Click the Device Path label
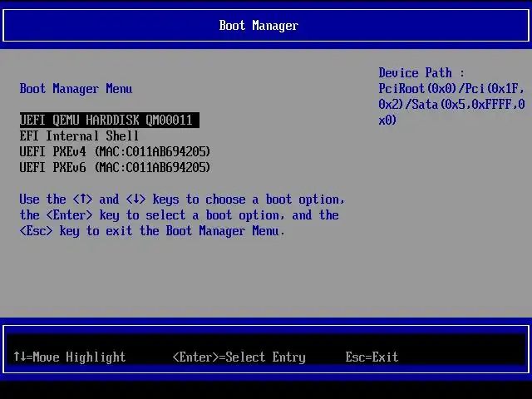The width and height of the screenshot is (532, 399). (x=421, y=73)
